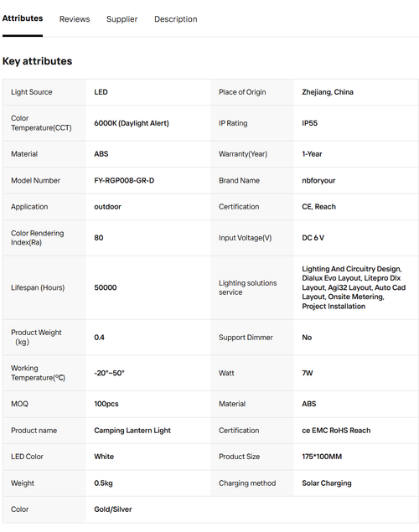Screen dimensions: 419x532
Task: Select the model number FY-RGP008-GR-D
Action: (x=124, y=180)
